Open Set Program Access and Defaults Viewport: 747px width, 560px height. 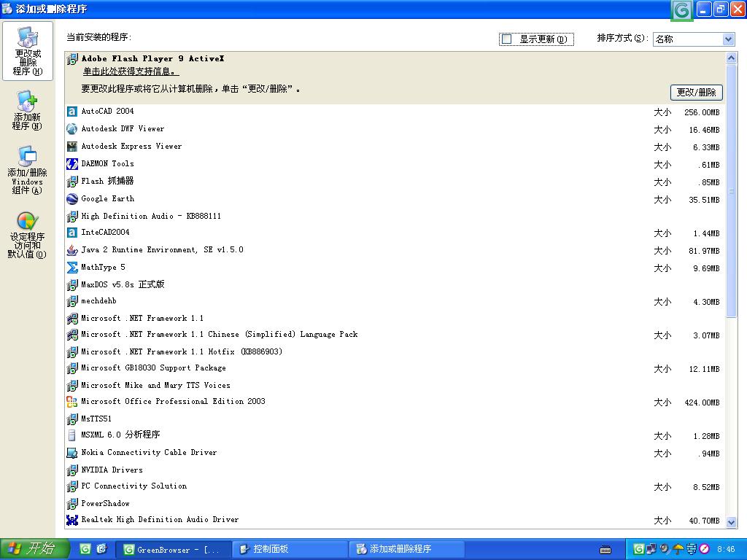(27, 236)
